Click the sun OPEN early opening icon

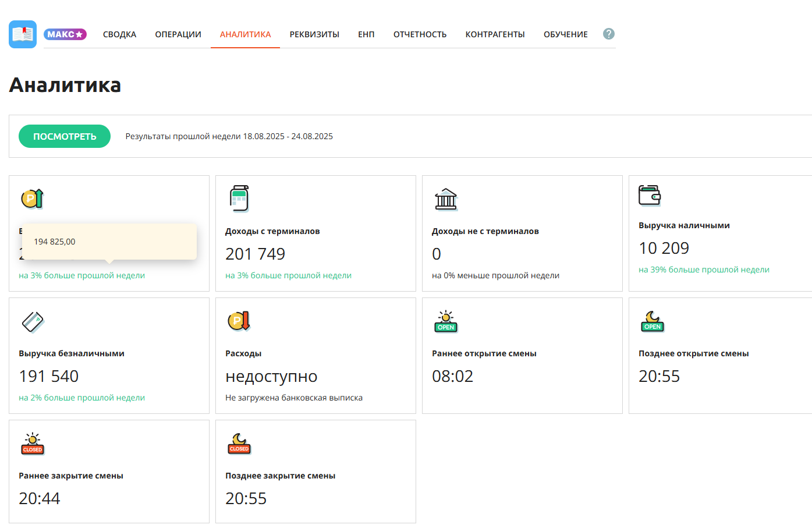[446, 321]
